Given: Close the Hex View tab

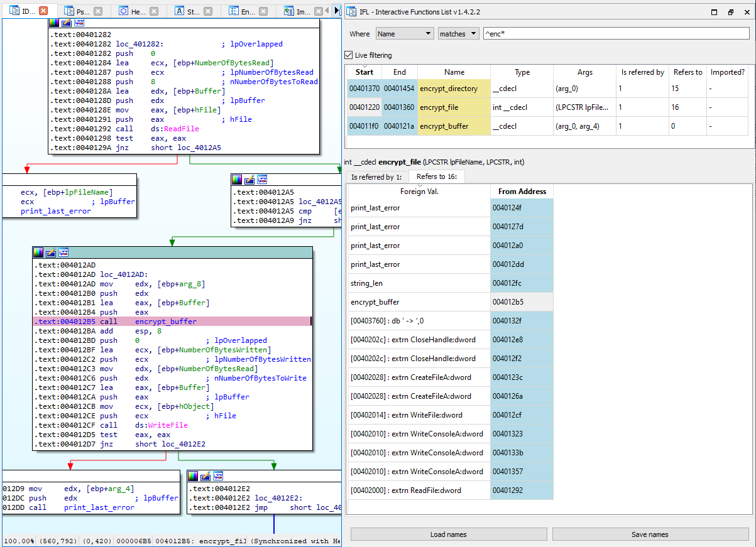Looking at the screenshot, I should tap(153, 11).
